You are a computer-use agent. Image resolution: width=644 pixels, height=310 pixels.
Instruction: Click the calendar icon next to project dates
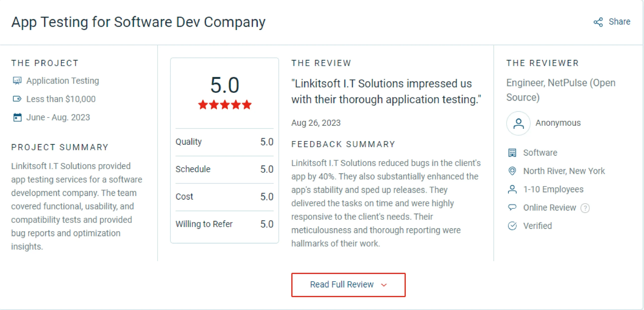(17, 117)
